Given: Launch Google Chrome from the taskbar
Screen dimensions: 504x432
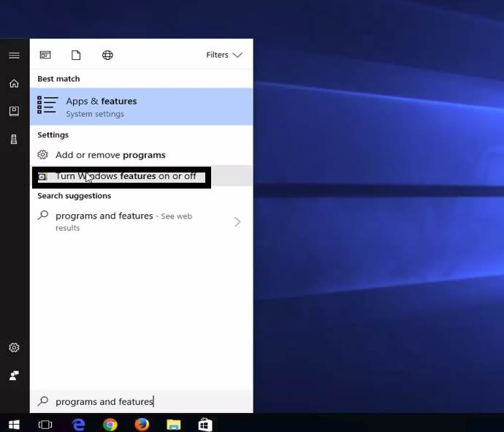Looking at the screenshot, I should 110,424.
